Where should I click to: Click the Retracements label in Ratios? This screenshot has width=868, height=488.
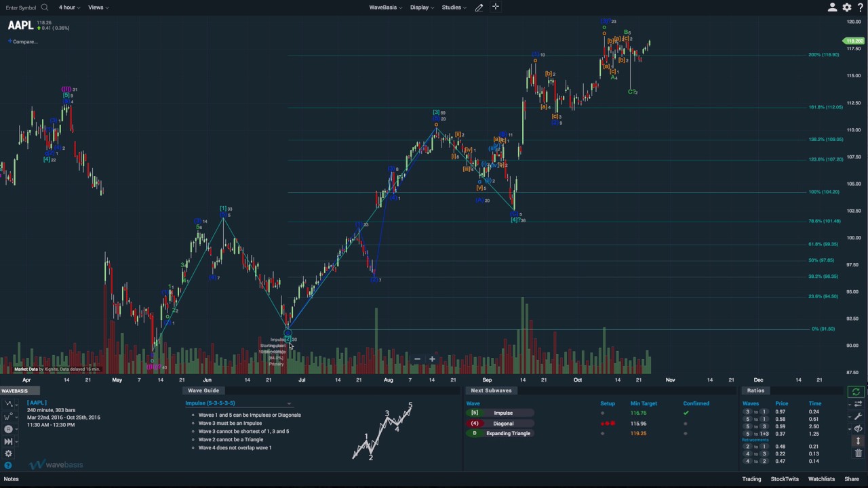tap(755, 440)
